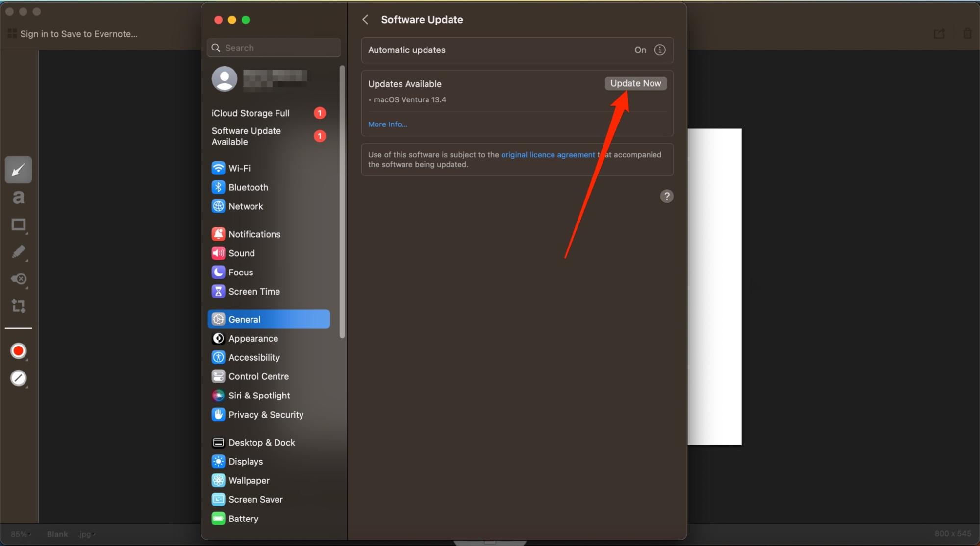Open Appearance settings
The height and width of the screenshot is (546, 980).
[x=269, y=339]
